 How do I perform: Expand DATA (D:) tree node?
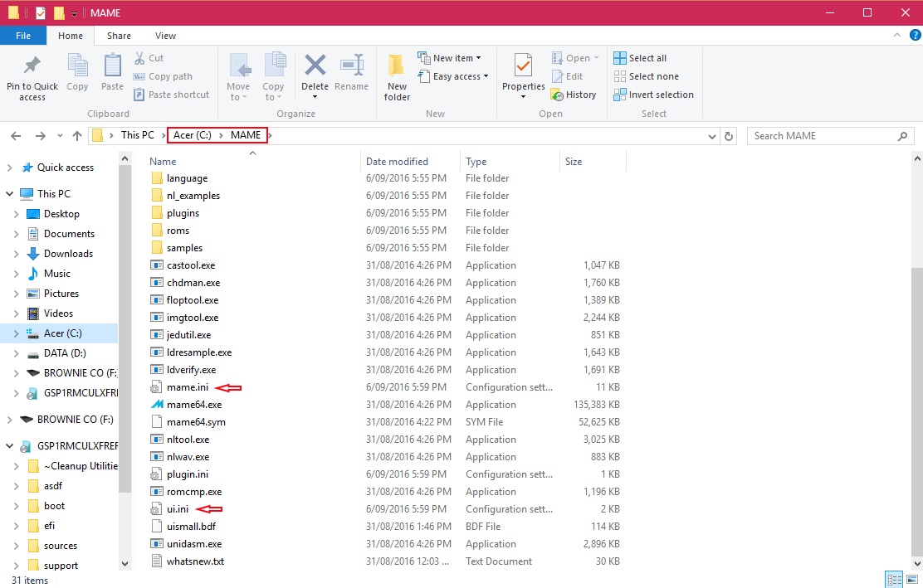(17, 352)
